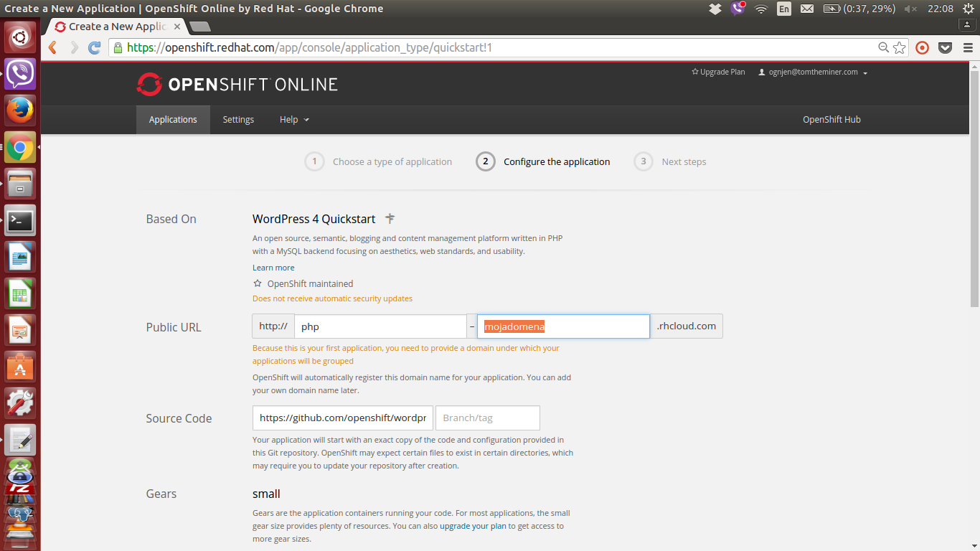Bookmark this page with the star
The height and width of the screenshot is (551, 980).
(900, 47)
